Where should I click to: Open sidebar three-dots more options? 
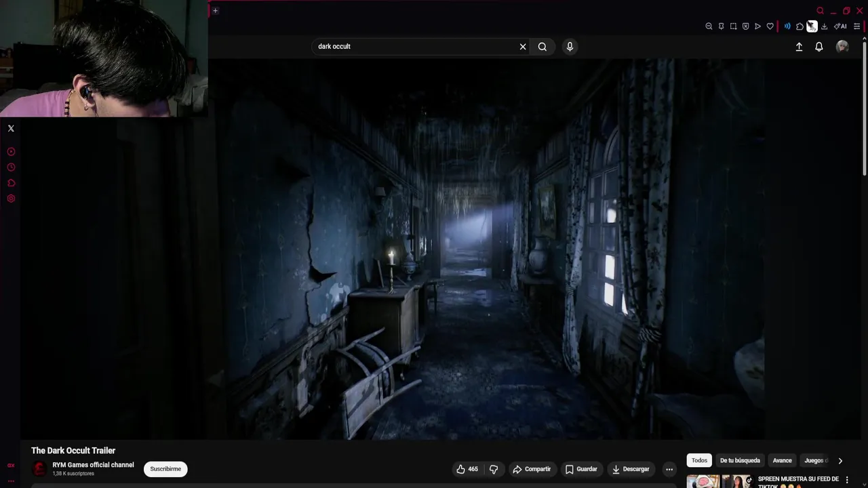[x=11, y=481]
